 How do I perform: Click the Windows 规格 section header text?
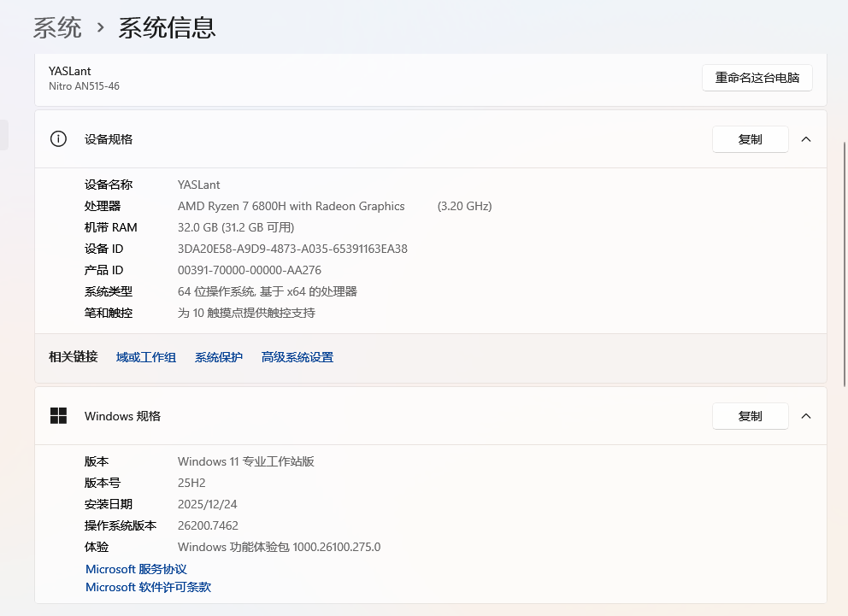(x=123, y=416)
